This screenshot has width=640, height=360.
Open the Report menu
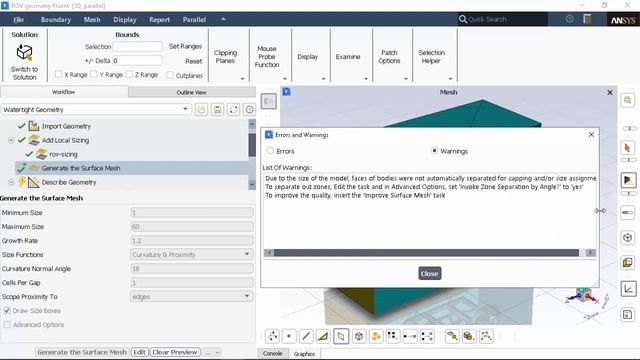159,20
